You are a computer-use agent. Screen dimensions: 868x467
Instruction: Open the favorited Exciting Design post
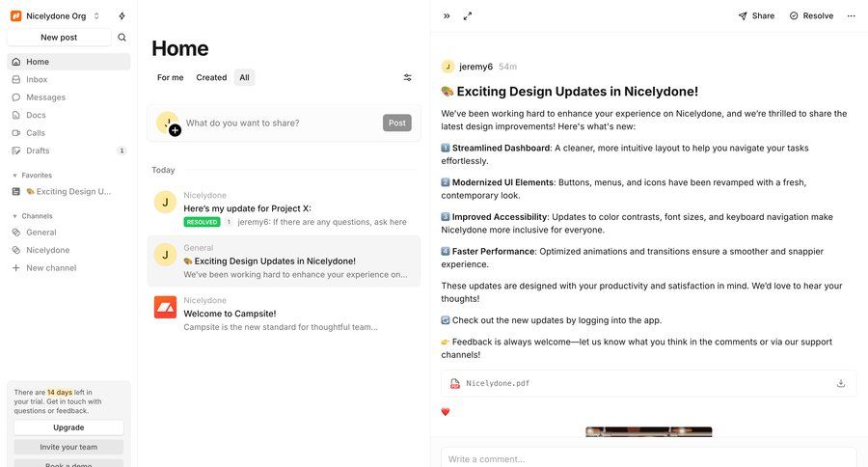coord(68,191)
